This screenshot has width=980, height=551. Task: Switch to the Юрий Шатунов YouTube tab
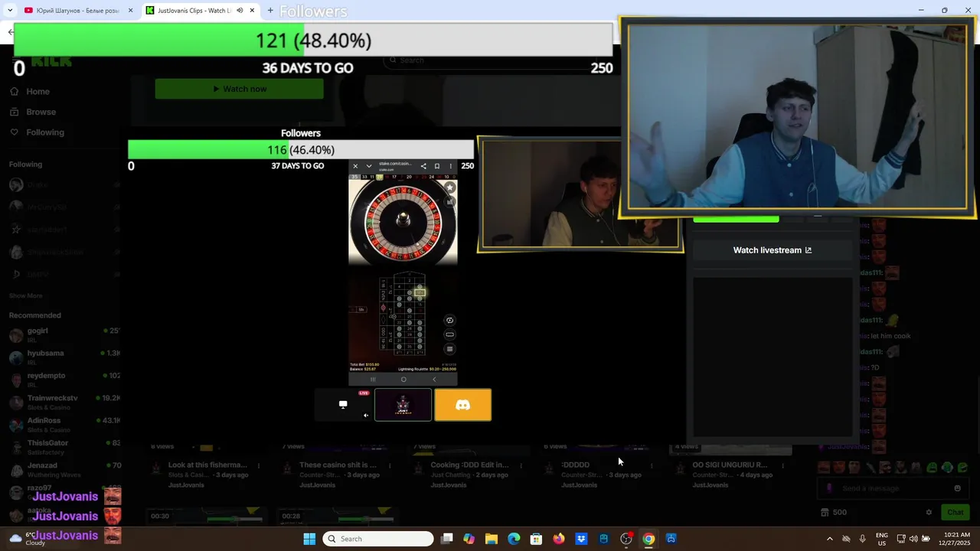77,11
